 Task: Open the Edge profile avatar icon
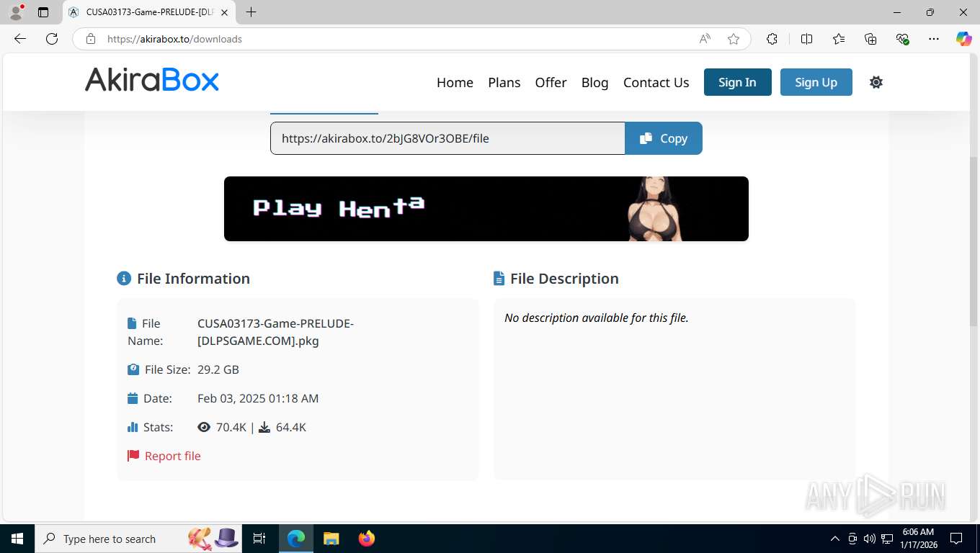click(x=16, y=12)
